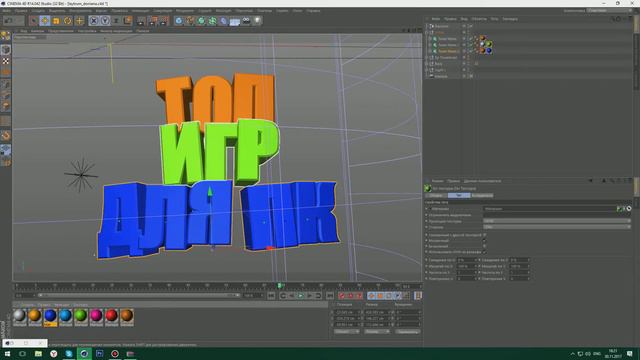Toggle Y axis lock

[105, 20]
